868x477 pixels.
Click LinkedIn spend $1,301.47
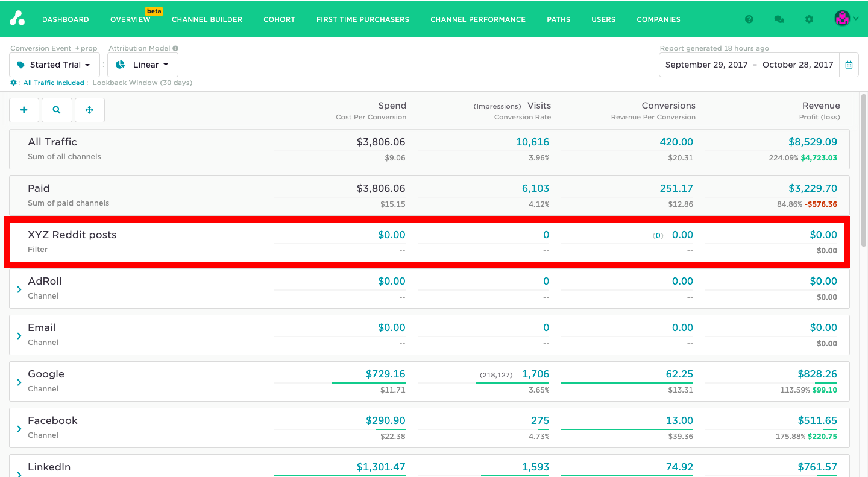coord(381,467)
